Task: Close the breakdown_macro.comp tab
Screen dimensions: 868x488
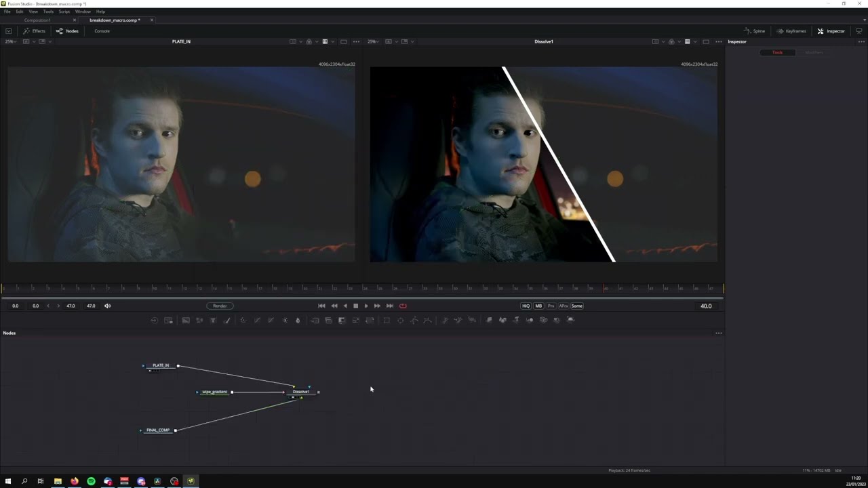Action: (151, 20)
